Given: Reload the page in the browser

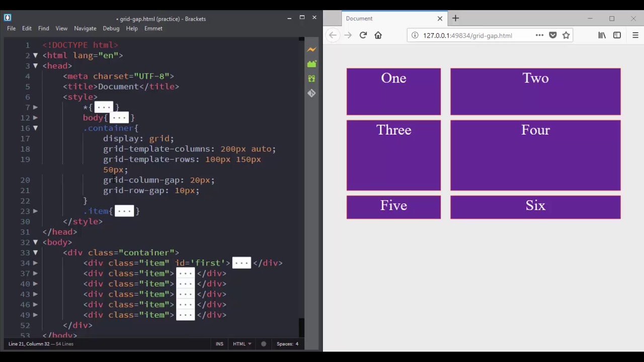Looking at the screenshot, I should (x=363, y=35).
